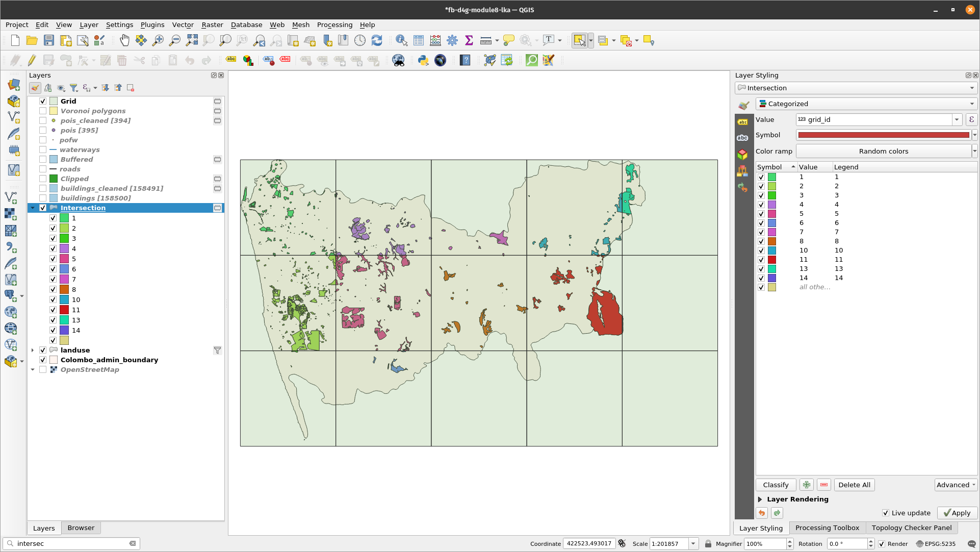
Task: Toggle visibility of Voronoi polygons layer
Action: click(x=42, y=110)
